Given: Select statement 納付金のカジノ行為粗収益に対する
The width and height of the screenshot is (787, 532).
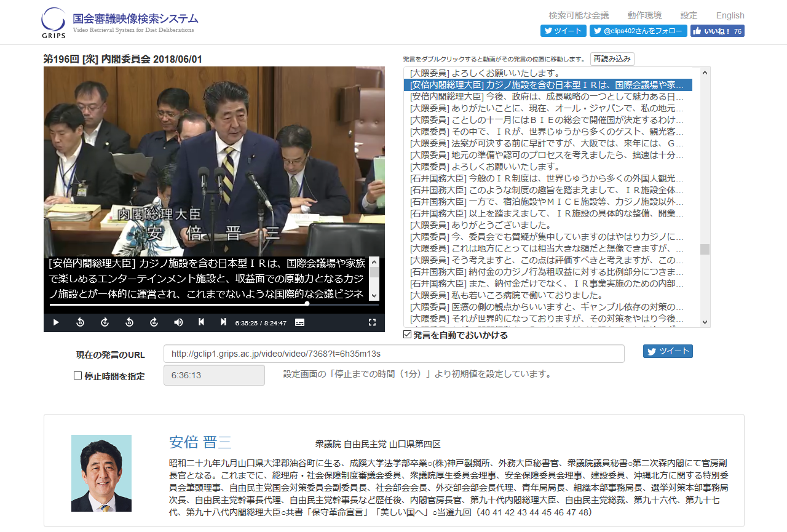Looking at the screenshot, I should [x=548, y=272].
